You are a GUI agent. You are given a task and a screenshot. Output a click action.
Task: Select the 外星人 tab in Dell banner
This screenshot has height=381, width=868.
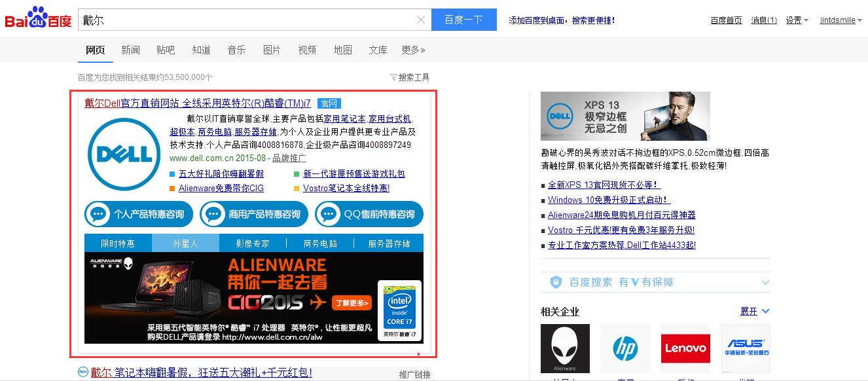click(x=185, y=242)
